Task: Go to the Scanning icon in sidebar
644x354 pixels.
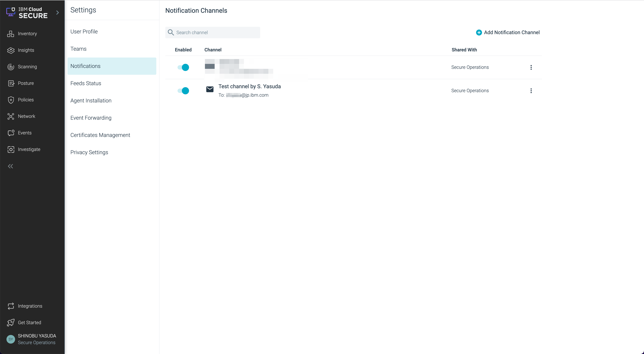Action: pos(10,67)
